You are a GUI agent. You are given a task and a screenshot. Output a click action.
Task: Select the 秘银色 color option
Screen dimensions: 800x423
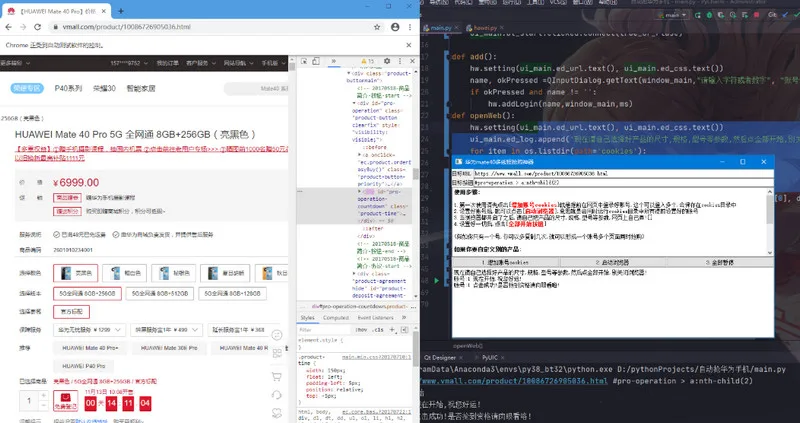point(173,273)
